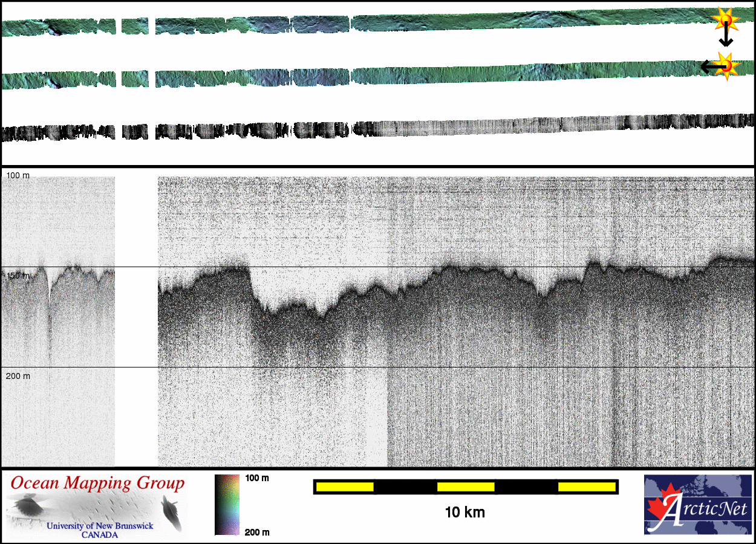Screen dimensions: 756x544
Task: Click the leftmost yellow scale bar segment
Action: pyautogui.click(x=345, y=487)
